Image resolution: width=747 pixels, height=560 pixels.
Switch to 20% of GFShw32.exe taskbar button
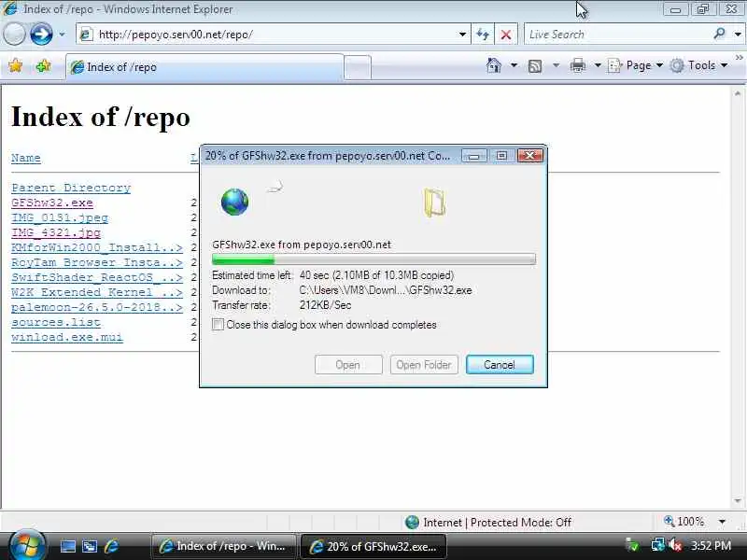click(374, 546)
